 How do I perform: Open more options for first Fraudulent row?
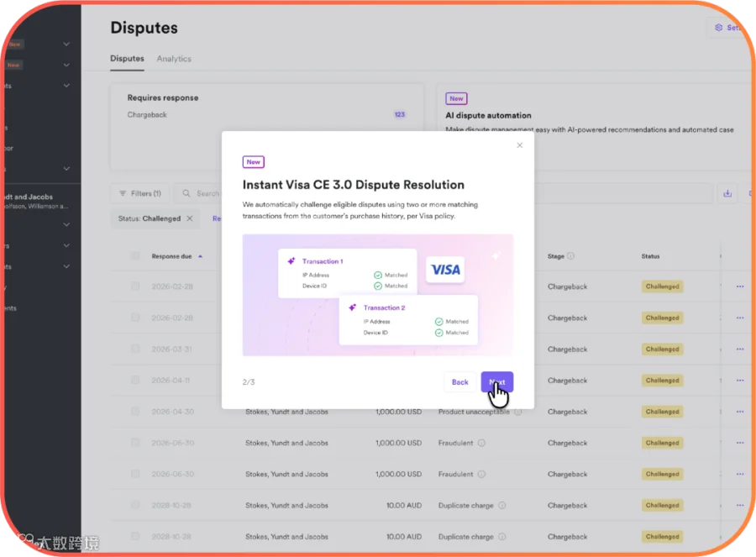click(740, 443)
